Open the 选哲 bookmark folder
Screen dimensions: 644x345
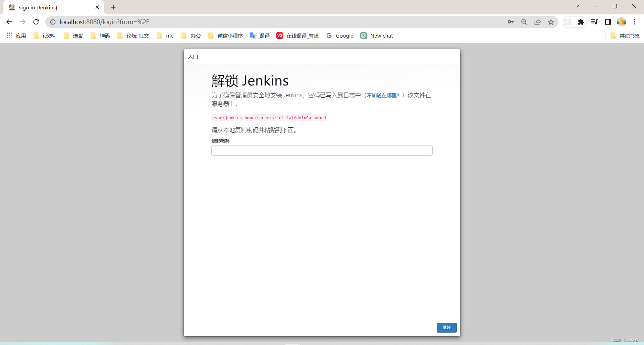(x=73, y=36)
